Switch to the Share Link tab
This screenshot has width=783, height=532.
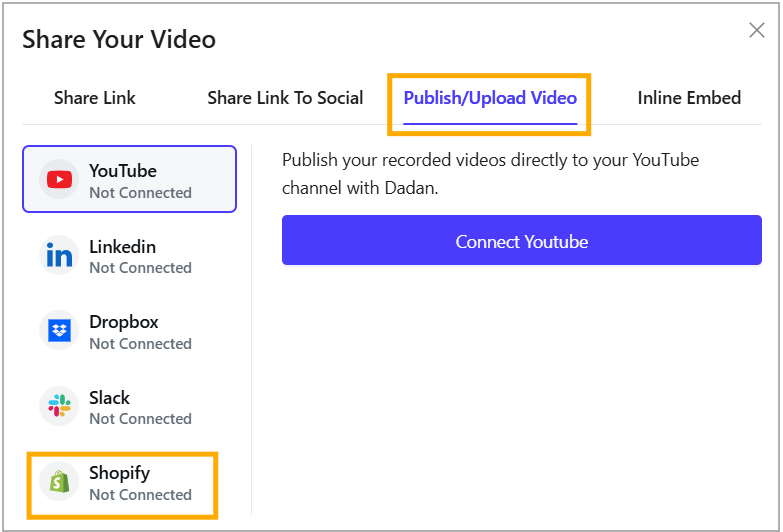[x=95, y=98]
